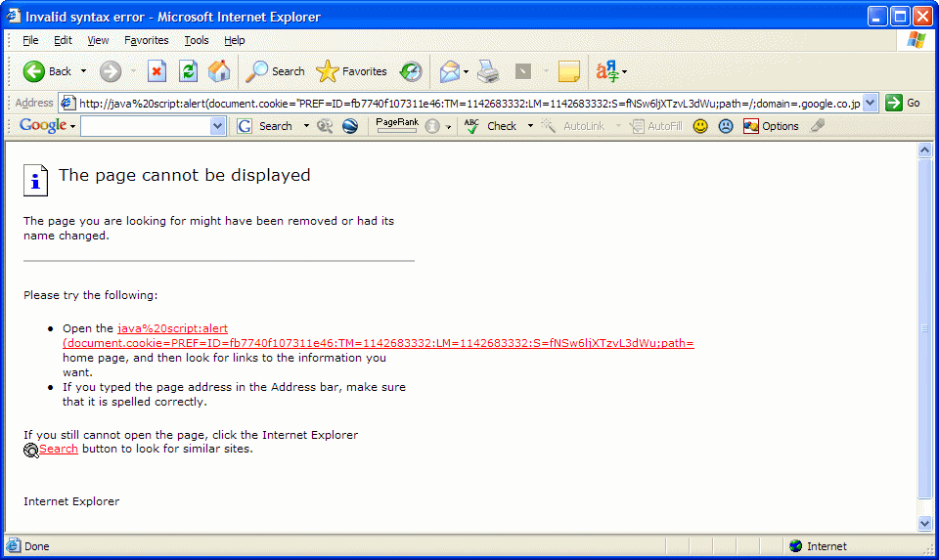
Task: Open the yellow note Discuss icon
Action: pos(569,71)
